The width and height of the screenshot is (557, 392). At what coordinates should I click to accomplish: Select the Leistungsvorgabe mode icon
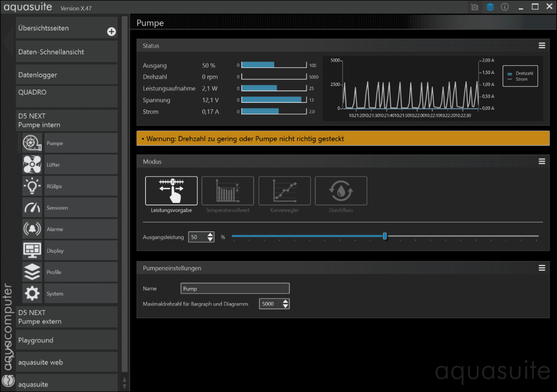click(171, 191)
